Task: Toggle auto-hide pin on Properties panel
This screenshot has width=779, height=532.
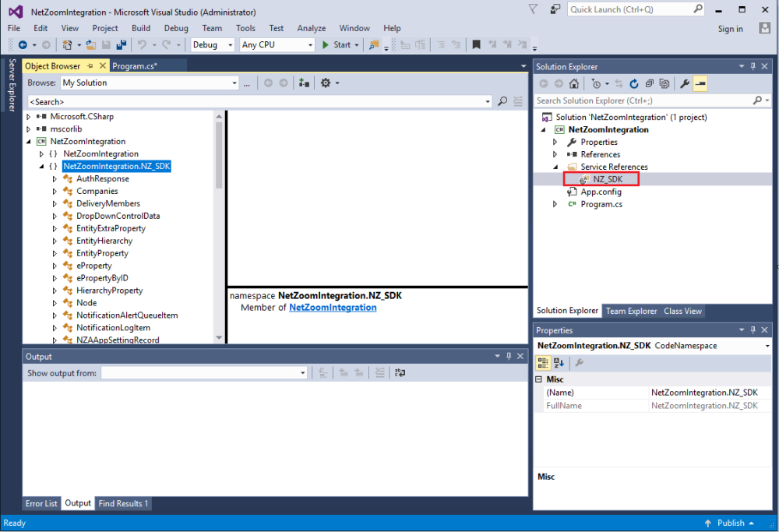Action: tap(753, 330)
